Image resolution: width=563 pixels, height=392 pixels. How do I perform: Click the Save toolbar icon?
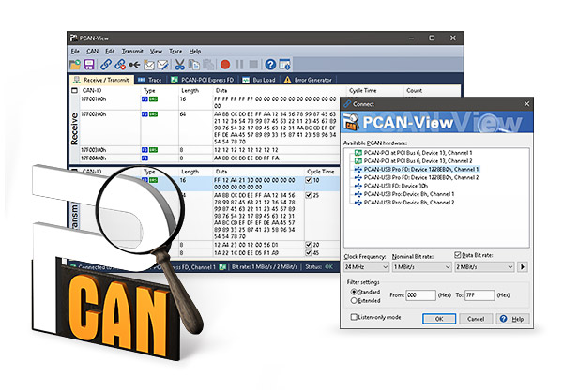coord(89,64)
